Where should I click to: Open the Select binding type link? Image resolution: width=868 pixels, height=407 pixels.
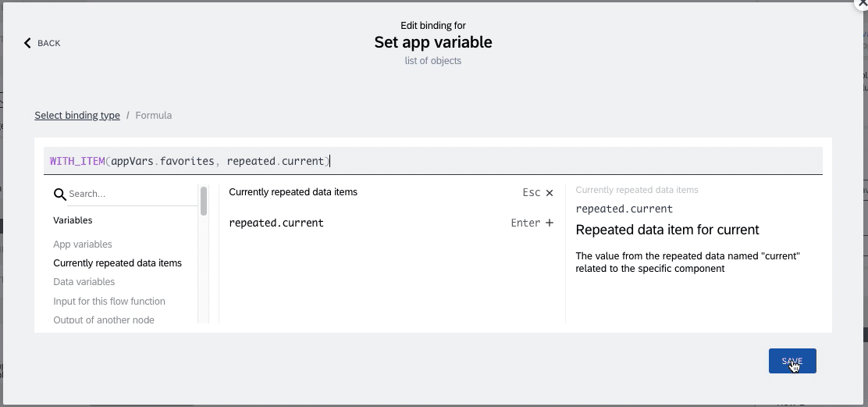click(x=77, y=115)
